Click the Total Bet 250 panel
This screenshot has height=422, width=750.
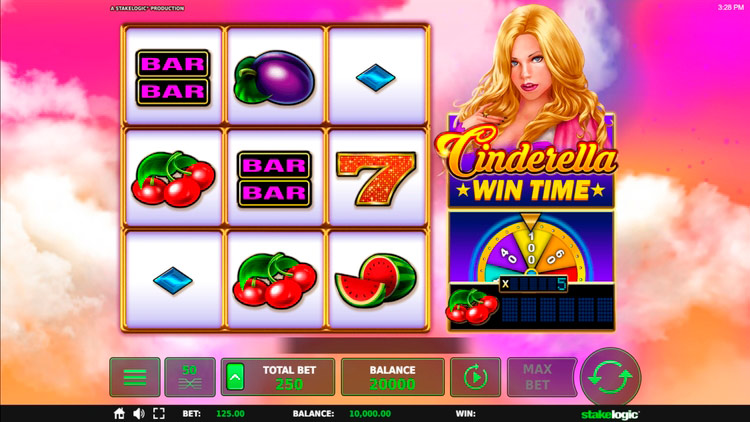(278, 377)
